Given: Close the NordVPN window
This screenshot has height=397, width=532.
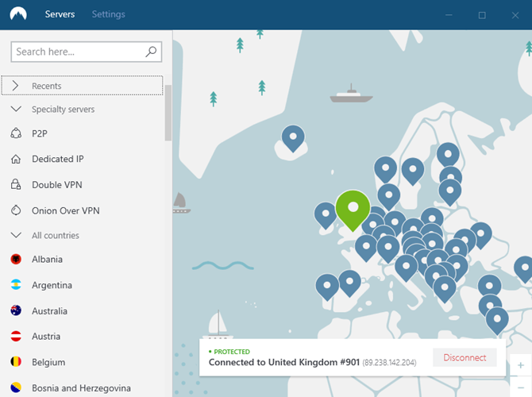Looking at the screenshot, I should 515,15.
